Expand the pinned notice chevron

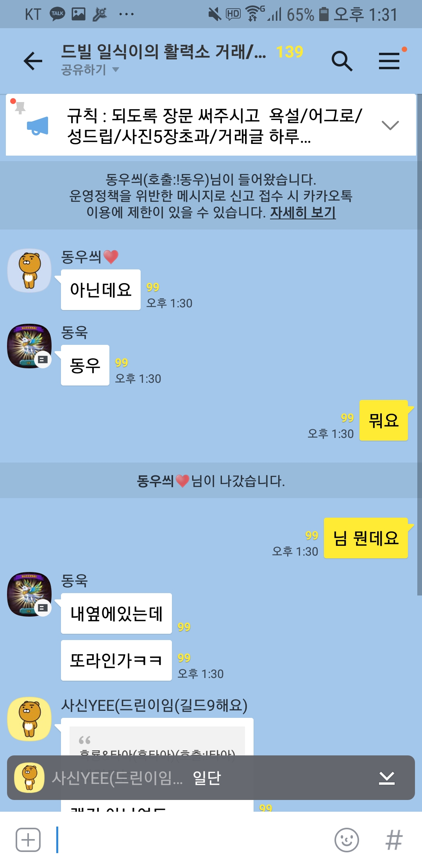coord(390,125)
